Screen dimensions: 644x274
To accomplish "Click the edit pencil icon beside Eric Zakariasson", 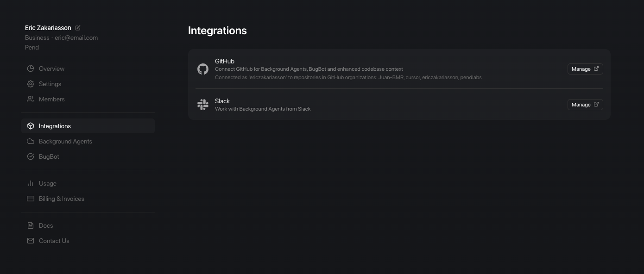I will (x=78, y=28).
